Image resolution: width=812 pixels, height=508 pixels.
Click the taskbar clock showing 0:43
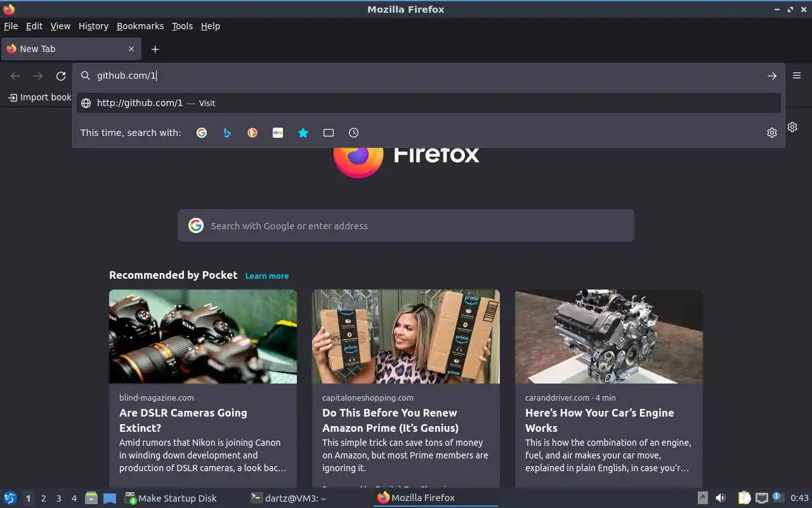[x=799, y=498]
